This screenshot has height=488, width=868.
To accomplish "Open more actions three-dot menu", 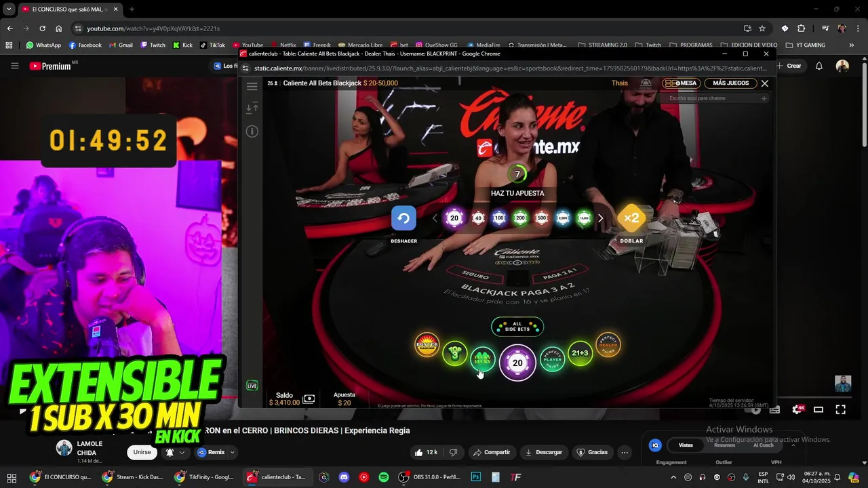I will point(625,452).
